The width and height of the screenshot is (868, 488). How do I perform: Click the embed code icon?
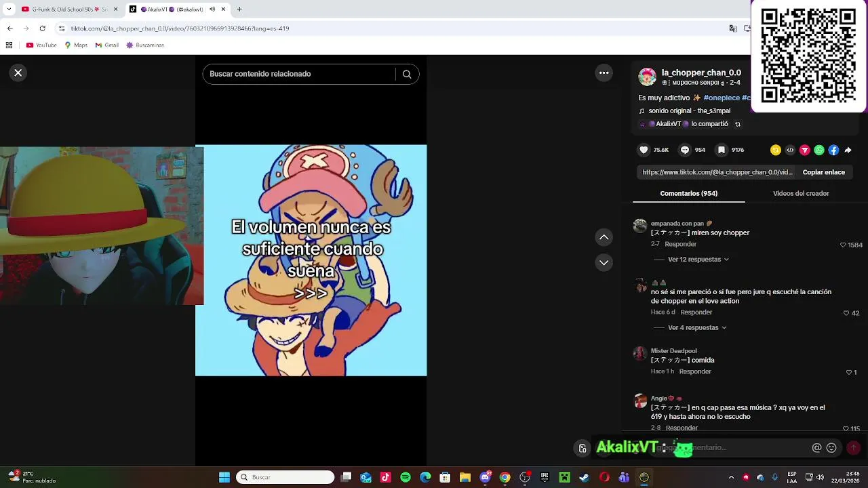(x=790, y=150)
